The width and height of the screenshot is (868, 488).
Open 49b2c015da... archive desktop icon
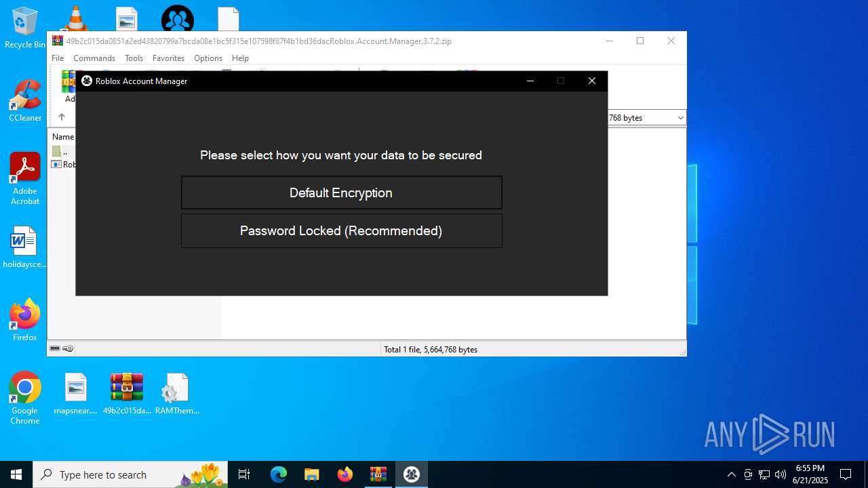click(127, 394)
